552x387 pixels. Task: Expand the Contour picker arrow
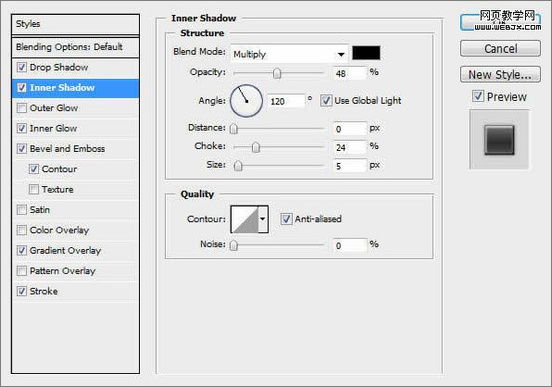coord(263,219)
